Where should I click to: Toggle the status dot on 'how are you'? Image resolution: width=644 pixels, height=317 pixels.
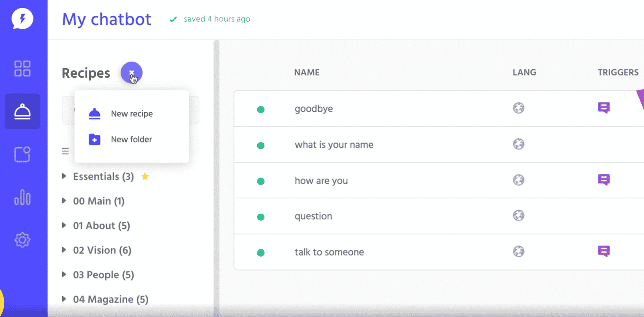pyautogui.click(x=261, y=181)
